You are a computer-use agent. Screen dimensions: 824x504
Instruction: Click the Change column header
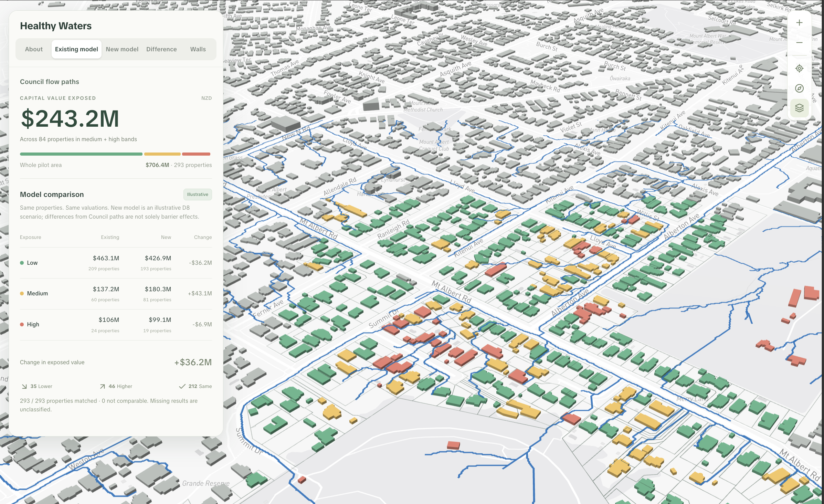tap(203, 237)
